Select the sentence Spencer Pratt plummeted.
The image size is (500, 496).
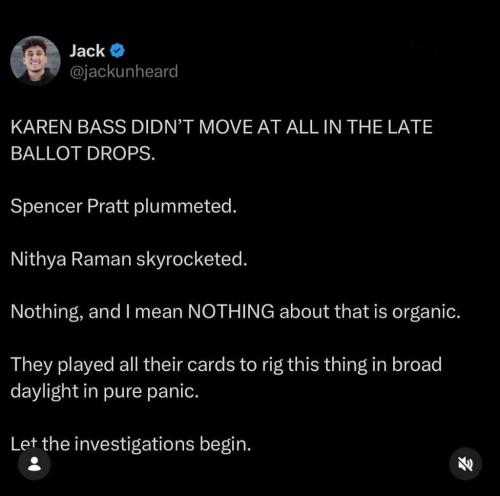tap(124, 206)
